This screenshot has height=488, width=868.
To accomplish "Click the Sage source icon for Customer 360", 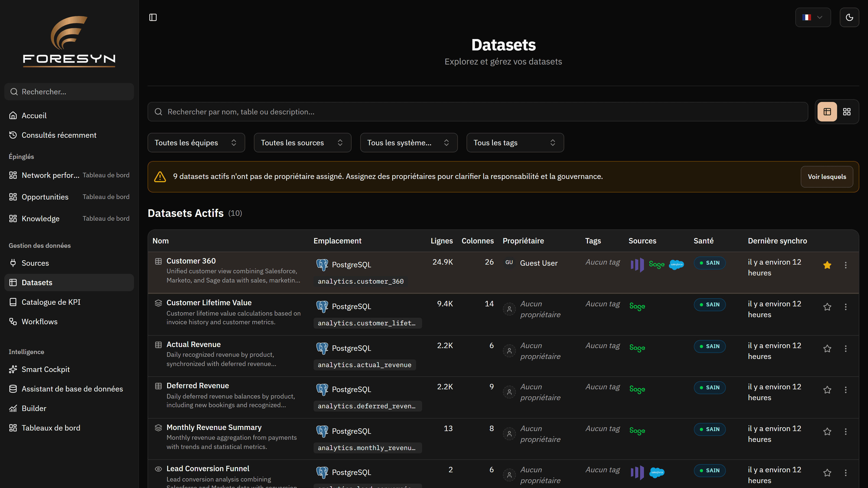I will (656, 265).
